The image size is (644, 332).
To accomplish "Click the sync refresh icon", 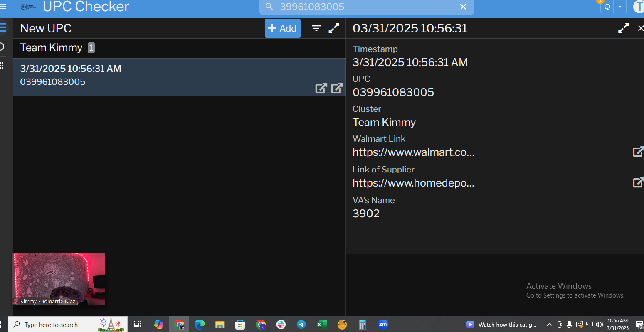I will [607, 7].
